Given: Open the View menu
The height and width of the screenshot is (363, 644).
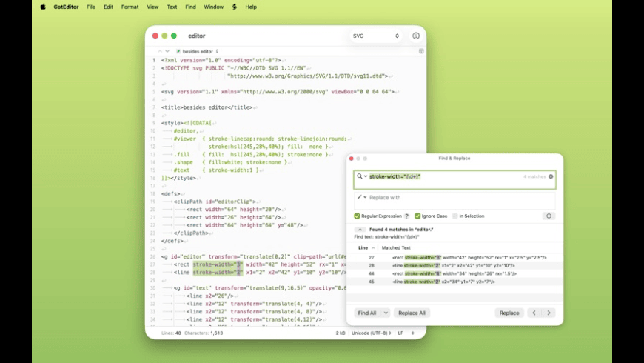Looking at the screenshot, I should [152, 7].
